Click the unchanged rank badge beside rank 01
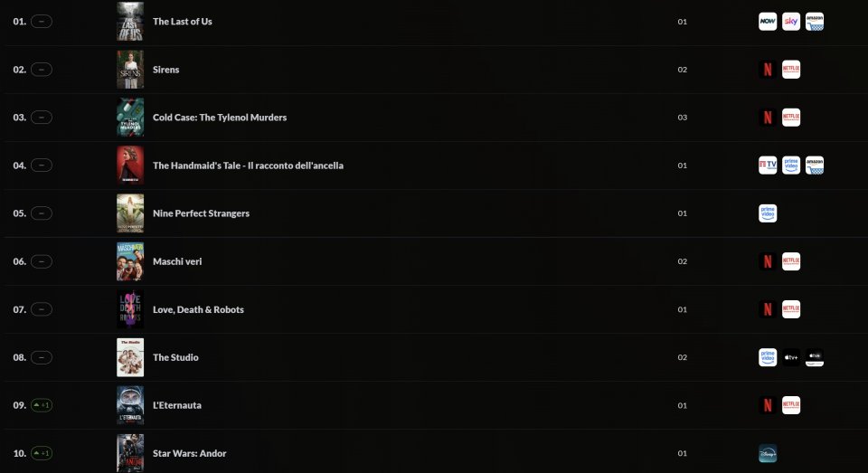The width and height of the screenshot is (868, 473). point(42,22)
